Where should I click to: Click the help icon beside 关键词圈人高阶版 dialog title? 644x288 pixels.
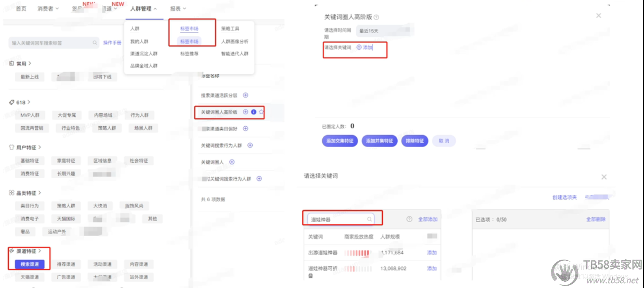(x=376, y=17)
